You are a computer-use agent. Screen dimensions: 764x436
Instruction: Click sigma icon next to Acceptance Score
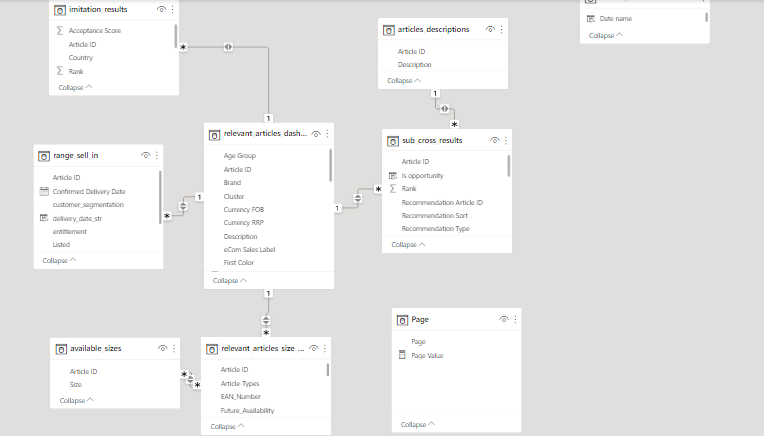coord(60,31)
